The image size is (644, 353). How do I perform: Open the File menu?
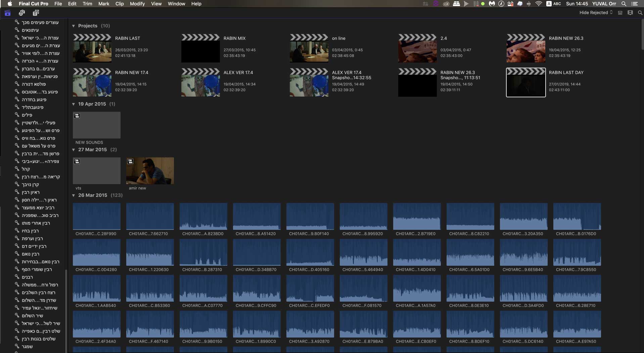[58, 4]
